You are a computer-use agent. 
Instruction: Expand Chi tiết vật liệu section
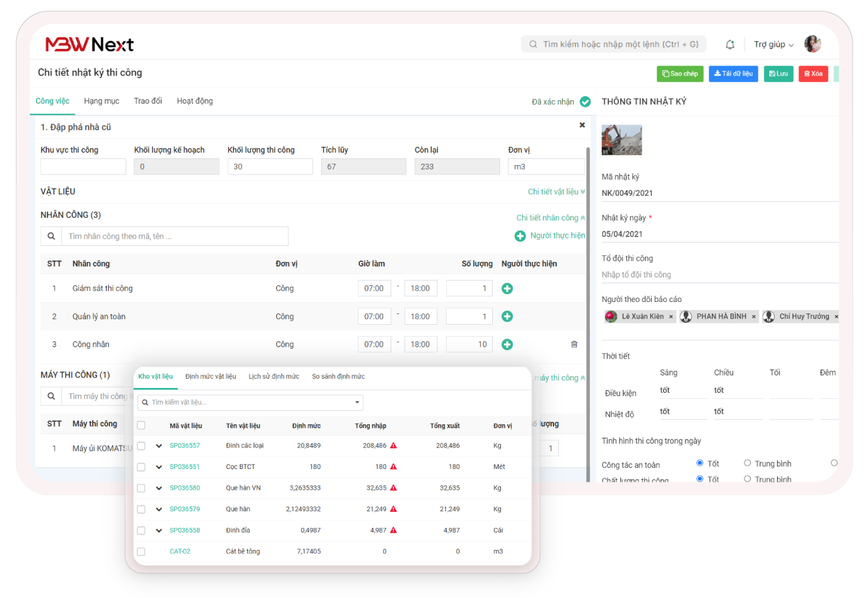tap(556, 192)
